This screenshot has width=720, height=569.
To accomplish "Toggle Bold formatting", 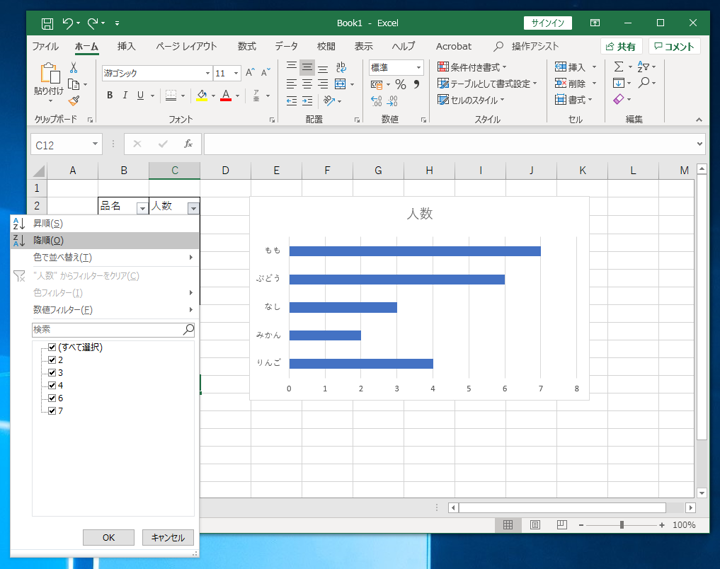I will (110, 95).
